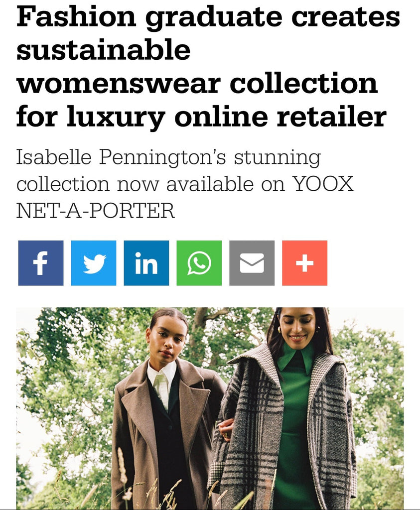Viewport: 420px width, 510px height.
Task: Share the article by email
Action: (252, 263)
